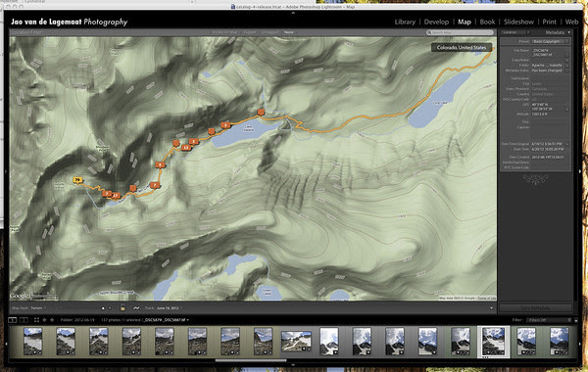Open the GPS tracklog icon menu
588x372 pixels.
coord(136,308)
